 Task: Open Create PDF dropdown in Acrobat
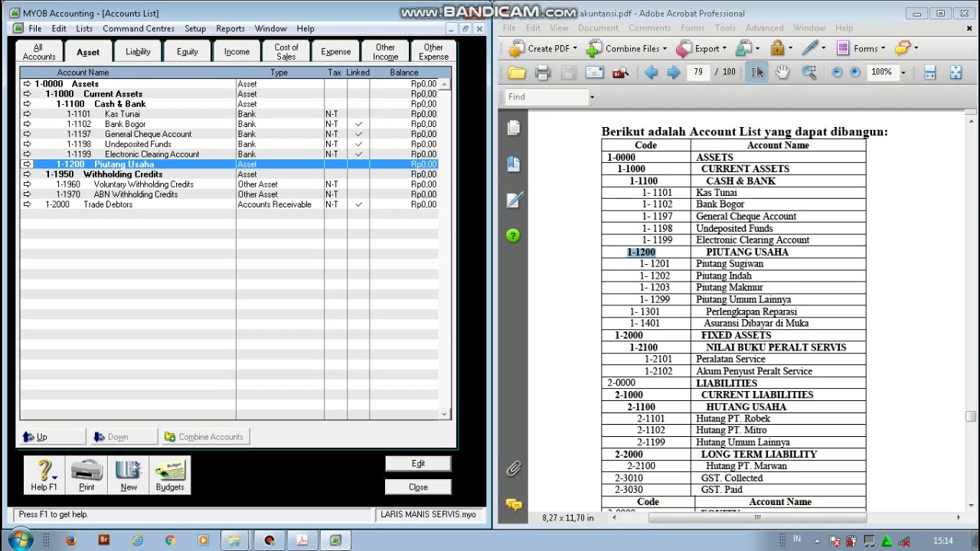[544, 48]
